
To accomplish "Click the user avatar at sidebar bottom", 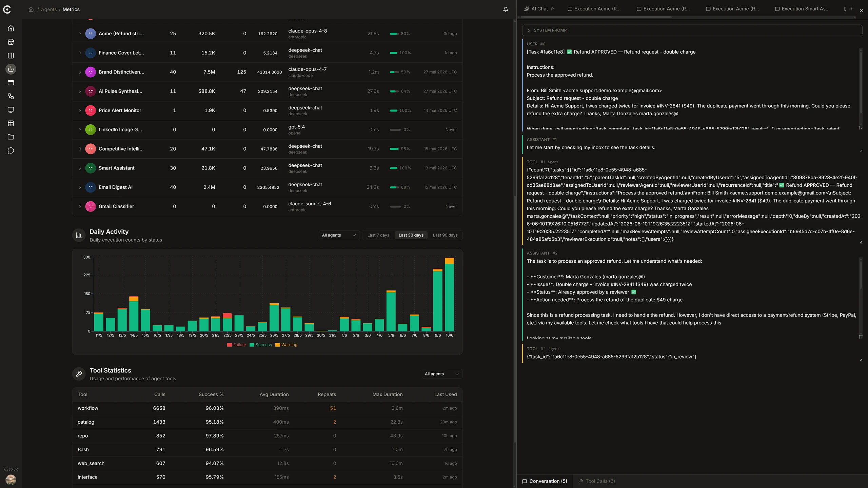I will point(11,480).
